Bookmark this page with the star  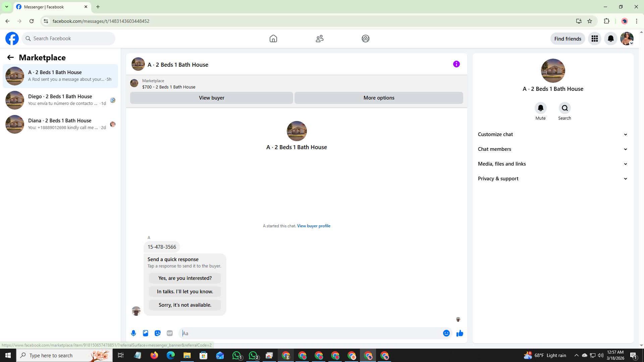tap(590, 21)
